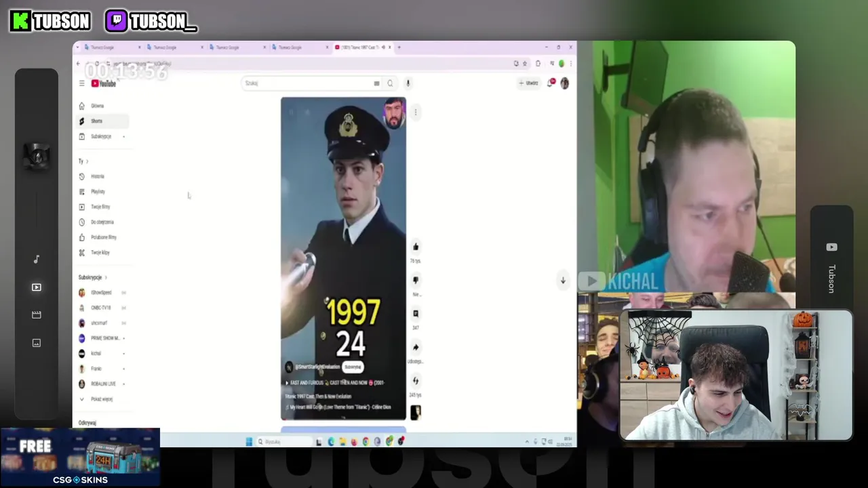Share the Short via Udostępnij

(x=416, y=347)
